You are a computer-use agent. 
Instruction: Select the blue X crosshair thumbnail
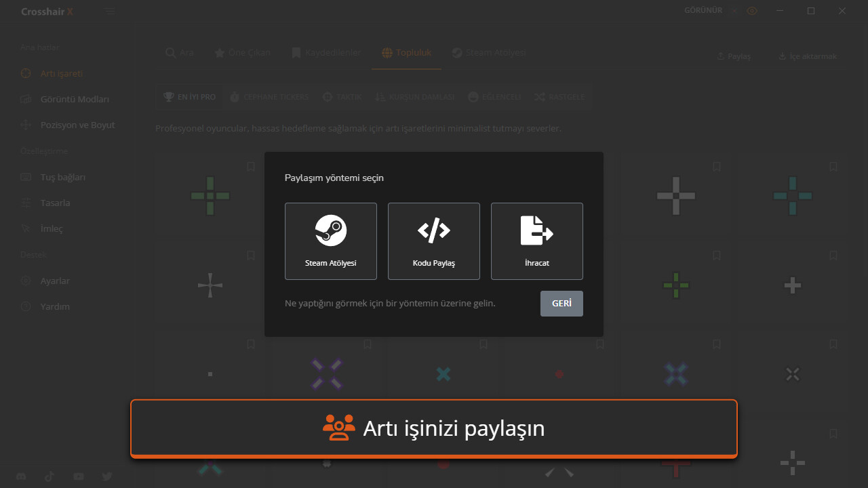coord(675,374)
